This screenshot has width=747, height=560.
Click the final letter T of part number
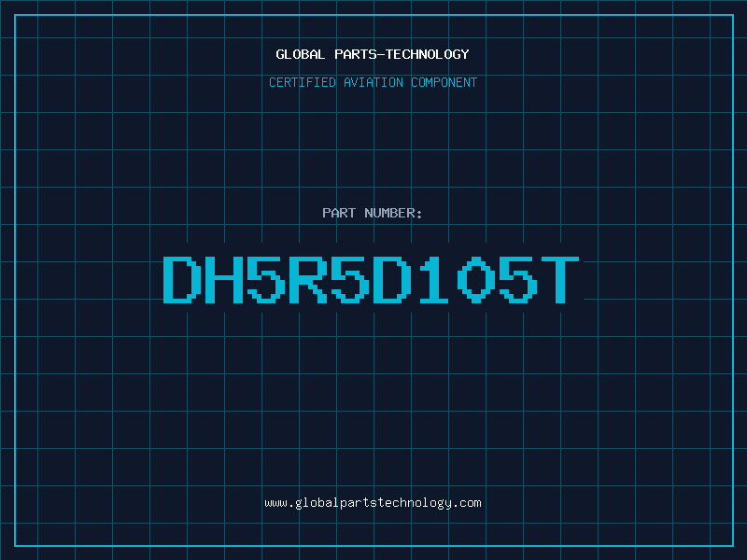click(559, 279)
